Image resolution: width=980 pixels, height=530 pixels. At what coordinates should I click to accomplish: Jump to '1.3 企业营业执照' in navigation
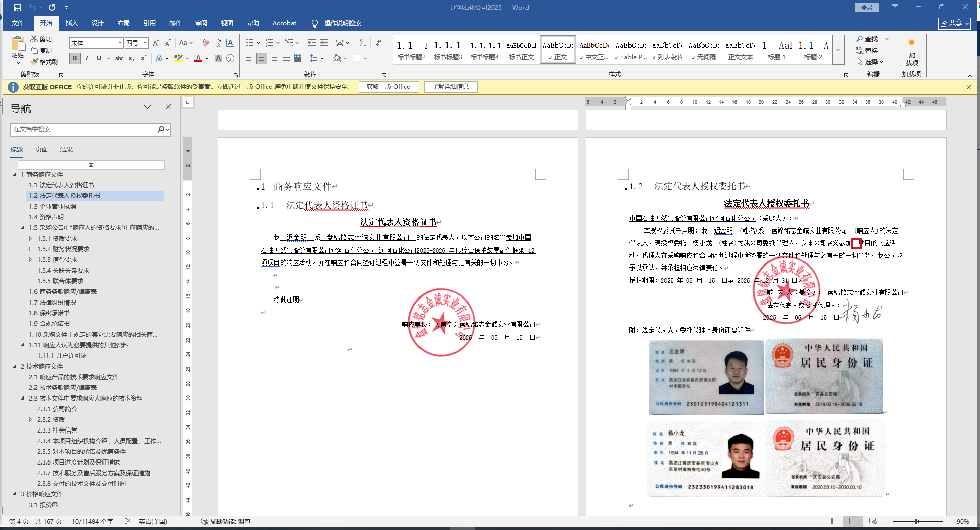(x=53, y=206)
